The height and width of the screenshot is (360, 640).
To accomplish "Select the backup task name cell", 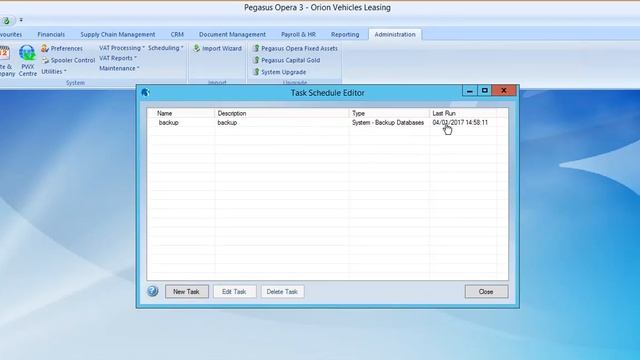I will point(169,122).
